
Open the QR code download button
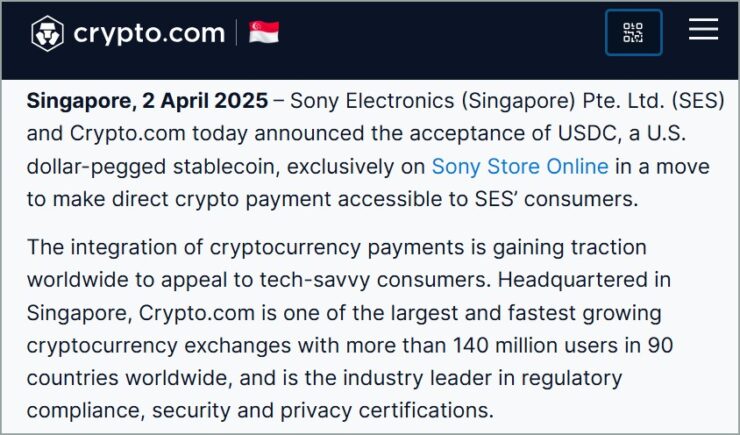click(x=633, y=33)
